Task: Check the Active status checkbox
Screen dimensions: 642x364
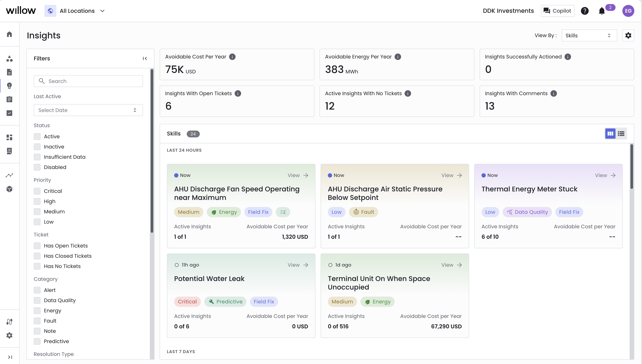Action: 37,137
